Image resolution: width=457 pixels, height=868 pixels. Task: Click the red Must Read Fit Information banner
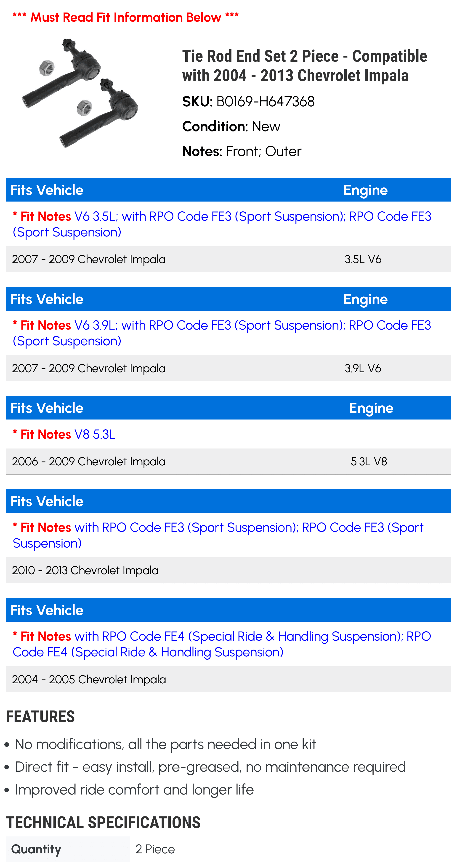point(125,17)
